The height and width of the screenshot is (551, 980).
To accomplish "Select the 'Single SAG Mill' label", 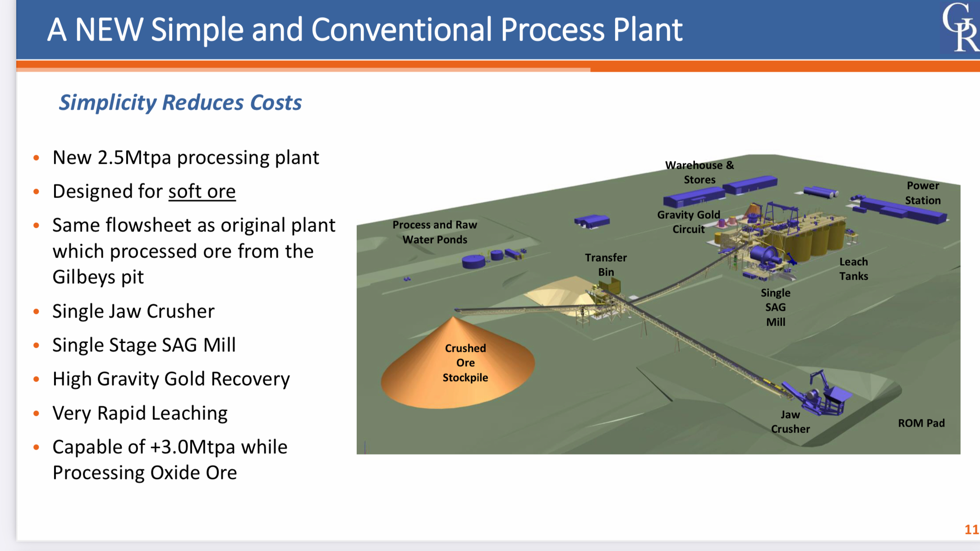I will point(776,308).
